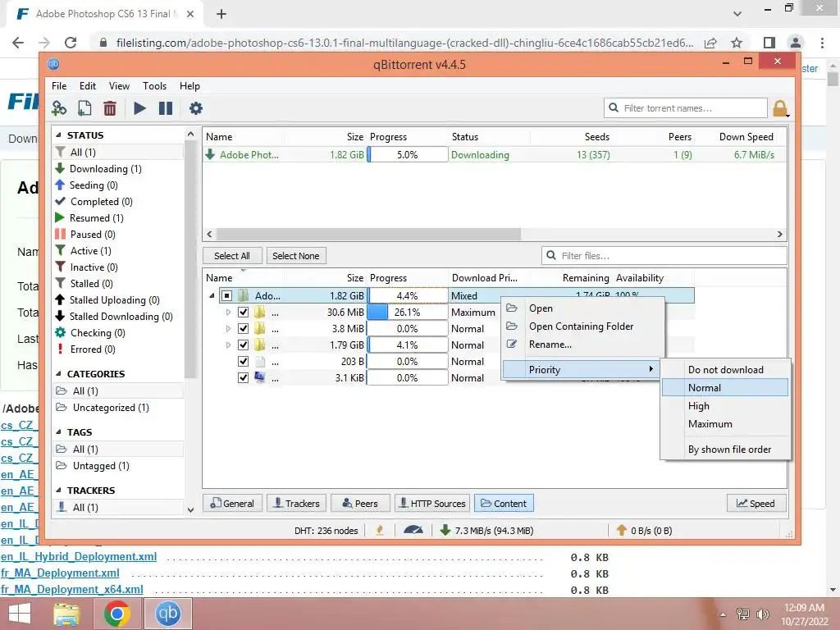Switch to the Trackers tab
The width and height of the screenshot is (840, 630).
pyautogui.click(x=297, y=504)
